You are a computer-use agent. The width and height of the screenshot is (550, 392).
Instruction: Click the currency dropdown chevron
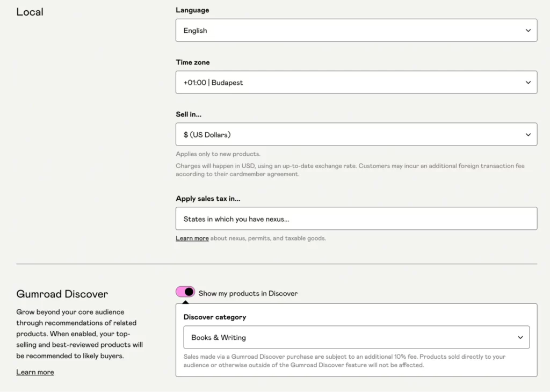coord(528,134)
